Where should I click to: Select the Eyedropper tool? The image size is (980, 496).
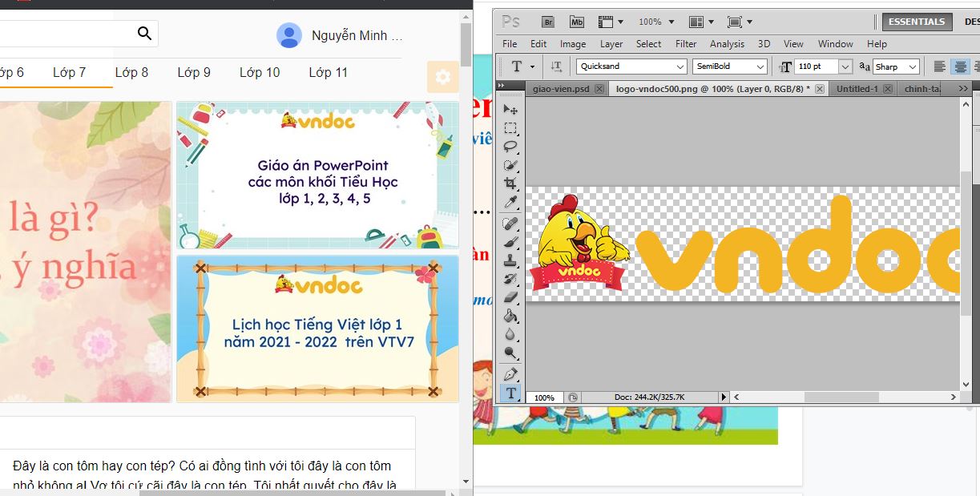pyautogui.click(x=510, y=202)
